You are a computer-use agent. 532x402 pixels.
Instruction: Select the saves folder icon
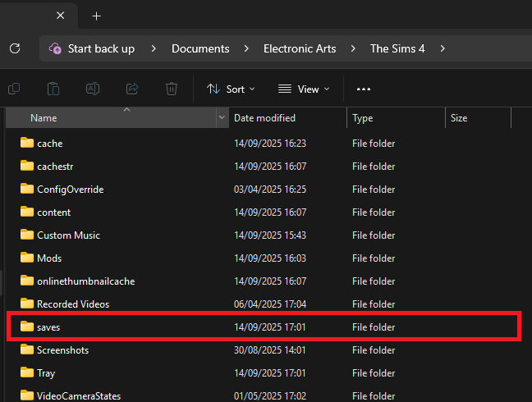[x=27, y=327]
